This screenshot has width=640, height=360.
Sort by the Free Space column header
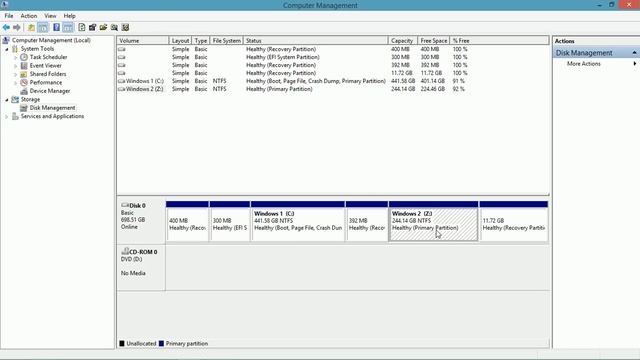coord(433,40)
